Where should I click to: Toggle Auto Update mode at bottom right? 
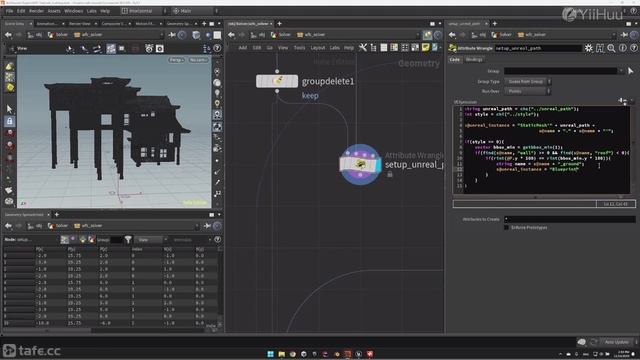616,342
